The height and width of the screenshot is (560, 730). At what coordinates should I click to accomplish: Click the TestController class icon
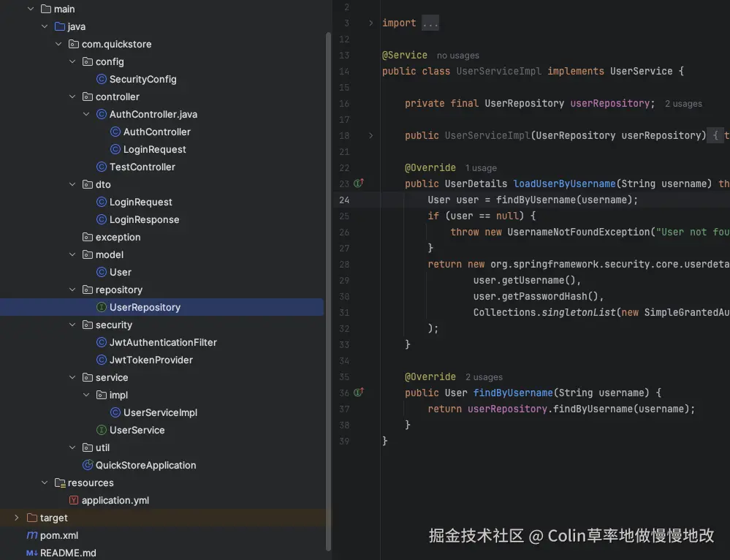click(102, 167)
